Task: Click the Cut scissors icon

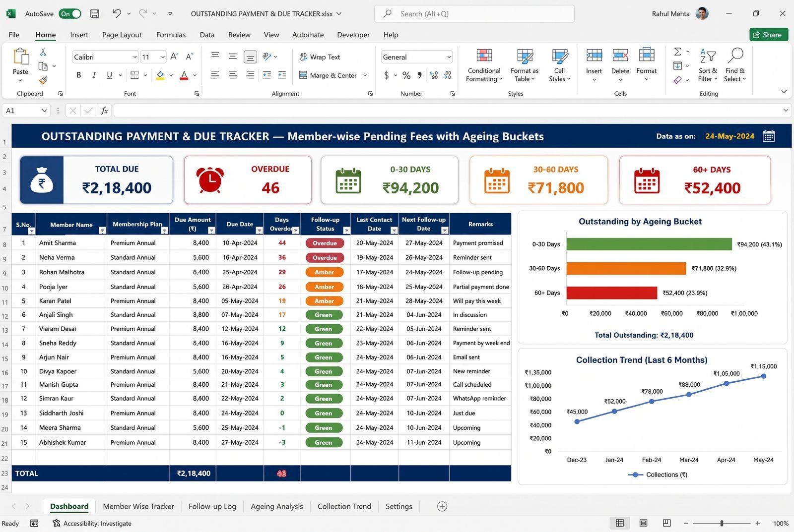Action: (43, 52)
